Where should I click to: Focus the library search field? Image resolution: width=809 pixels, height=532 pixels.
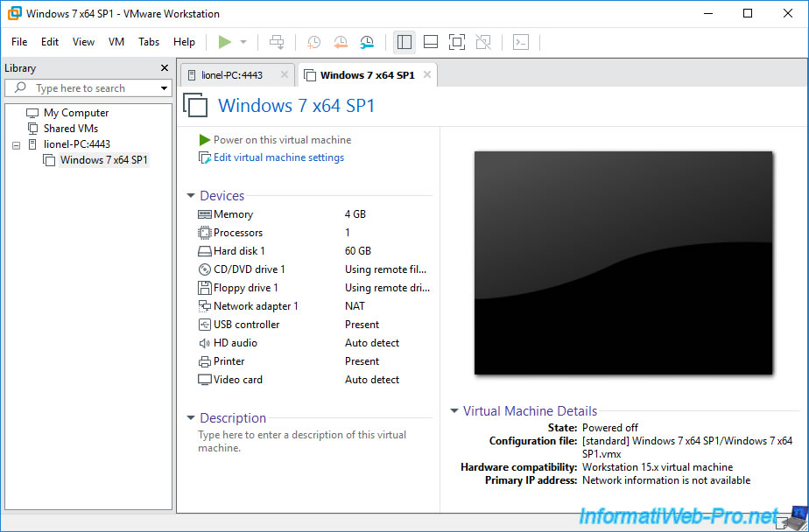pyautogui.click(x=88, y=88)
